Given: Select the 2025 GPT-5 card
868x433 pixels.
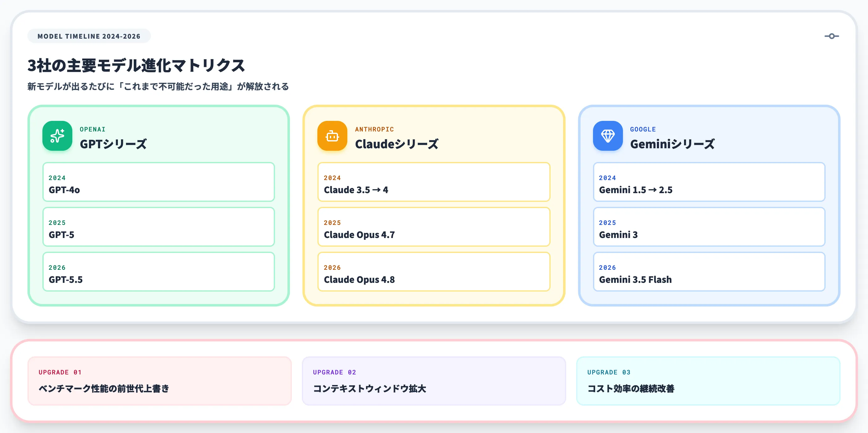Looking at the screenshot, I should [159, 226].
